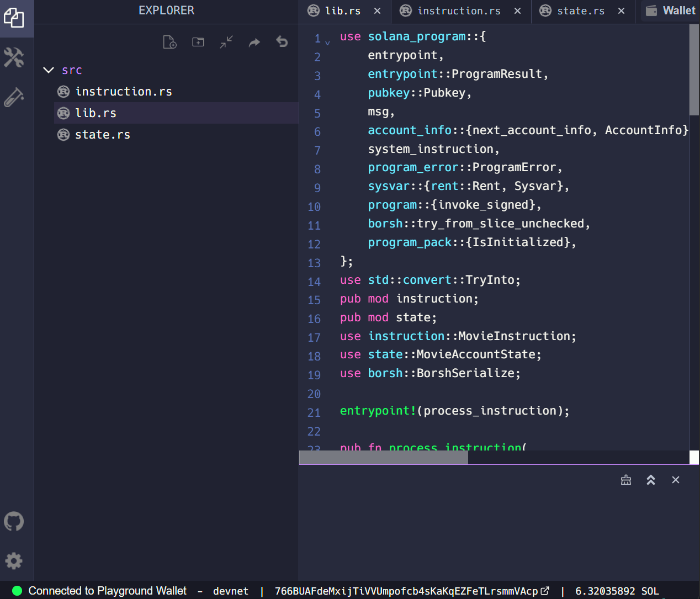The width and height of the screenshot is (700, 599).
Task: Toggle the terminal to maximized height
Action: (x=651, y=480)
